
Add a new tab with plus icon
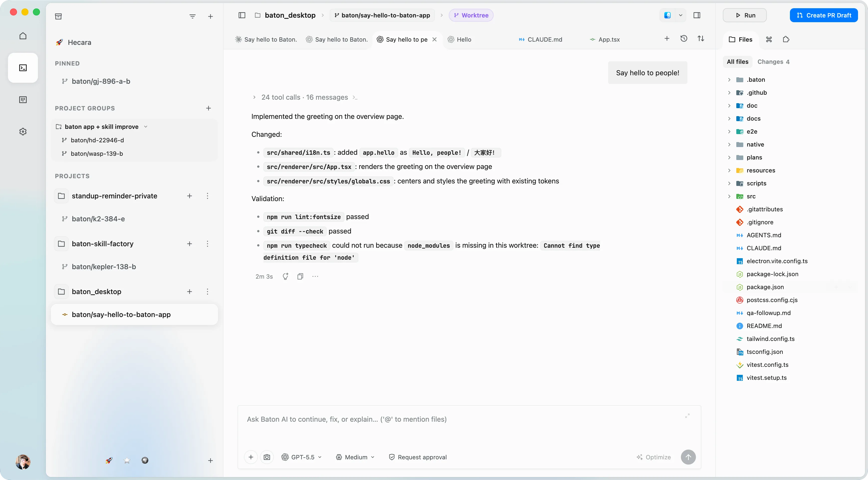coord(667,39)
